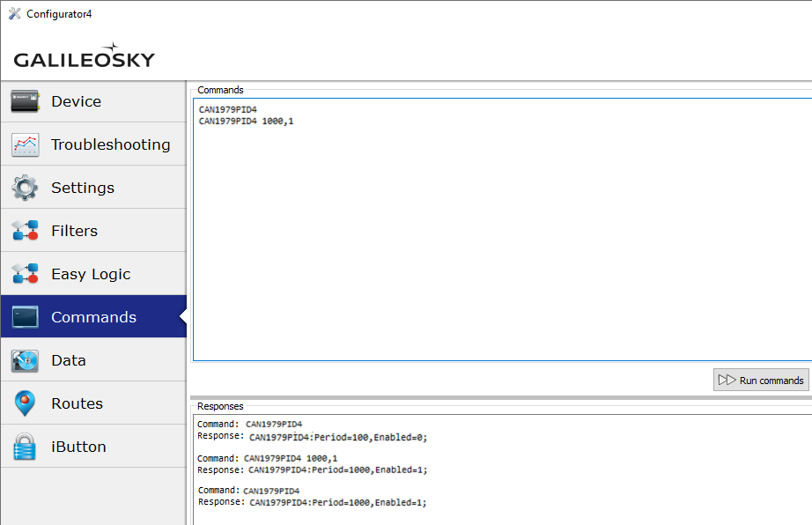Click the Commands terminal window icon
812x525 pixels.
(x=25, y=317)
